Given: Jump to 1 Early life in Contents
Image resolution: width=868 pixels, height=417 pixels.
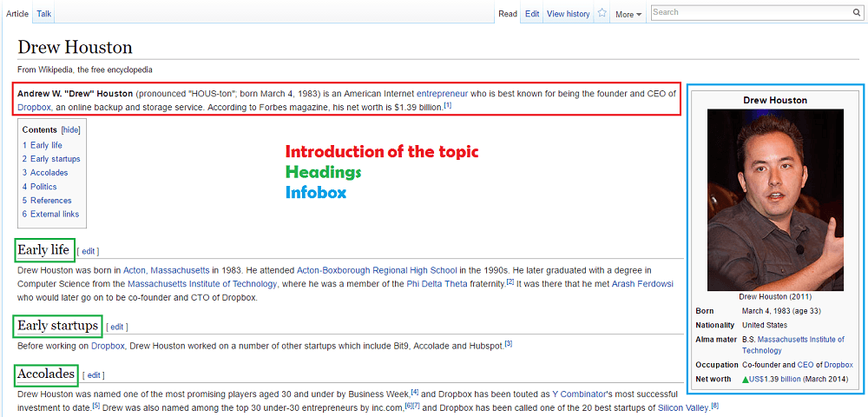Looking at the screenshot, I should point(42,145).
